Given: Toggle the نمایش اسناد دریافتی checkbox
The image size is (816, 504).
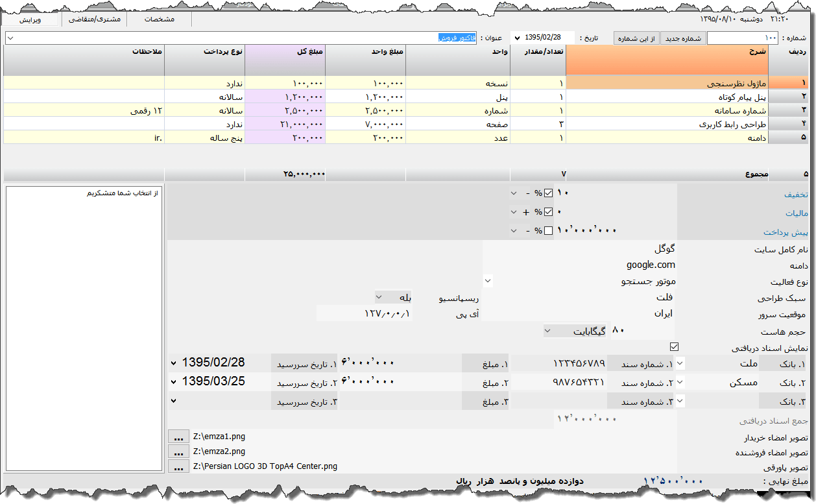Looking at the screenshot, I should pos(674,347).
